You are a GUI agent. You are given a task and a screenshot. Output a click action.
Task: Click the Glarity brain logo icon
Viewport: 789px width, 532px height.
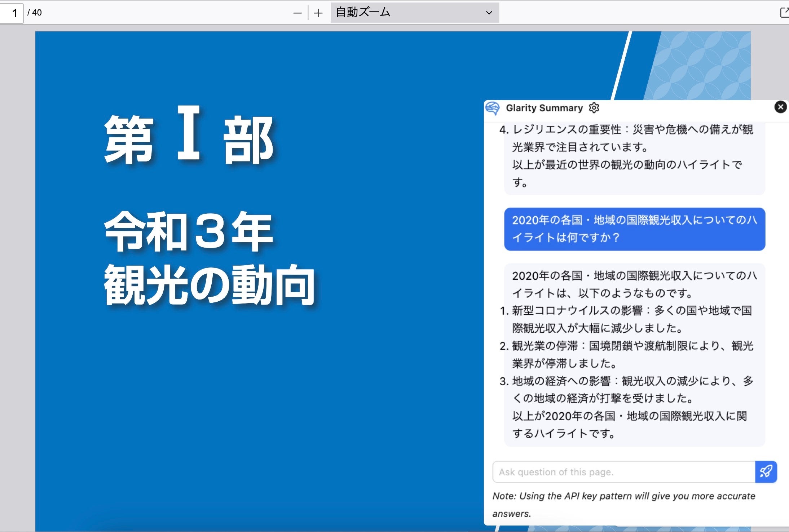coord(493,108)
